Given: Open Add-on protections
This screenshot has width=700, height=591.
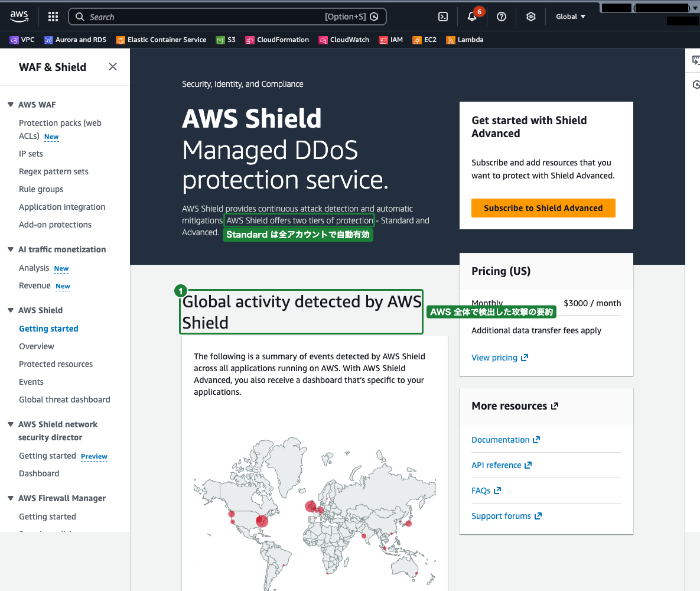Looking at the screenshot, I should point(55,225).
